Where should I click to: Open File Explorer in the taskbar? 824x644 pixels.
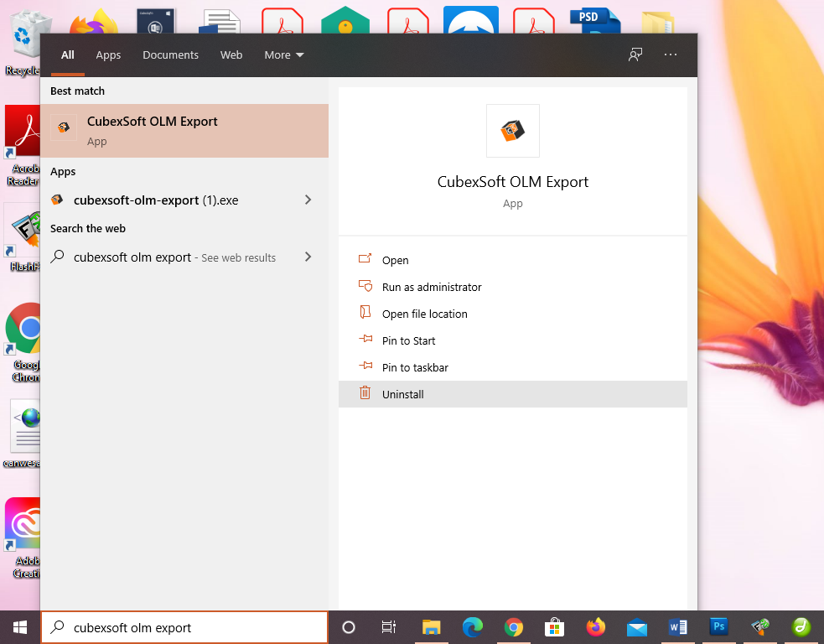pos(432,627)
